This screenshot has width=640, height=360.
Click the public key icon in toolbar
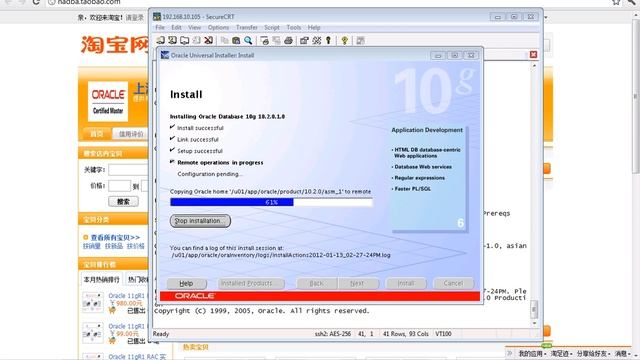point(328,40)
